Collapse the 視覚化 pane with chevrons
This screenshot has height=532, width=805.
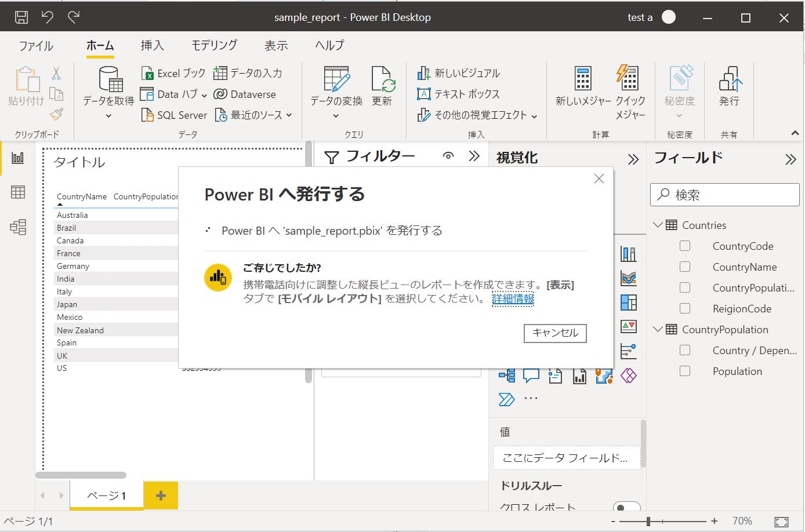[633, 159]
